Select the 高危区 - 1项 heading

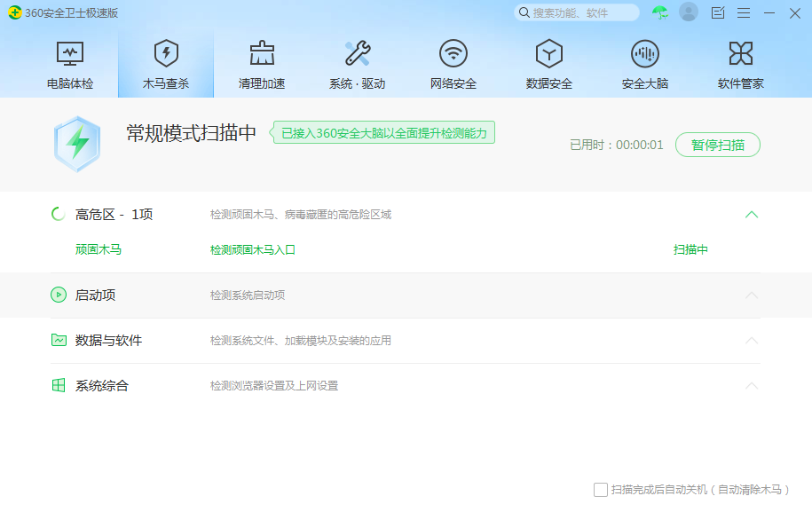point(114,215)
